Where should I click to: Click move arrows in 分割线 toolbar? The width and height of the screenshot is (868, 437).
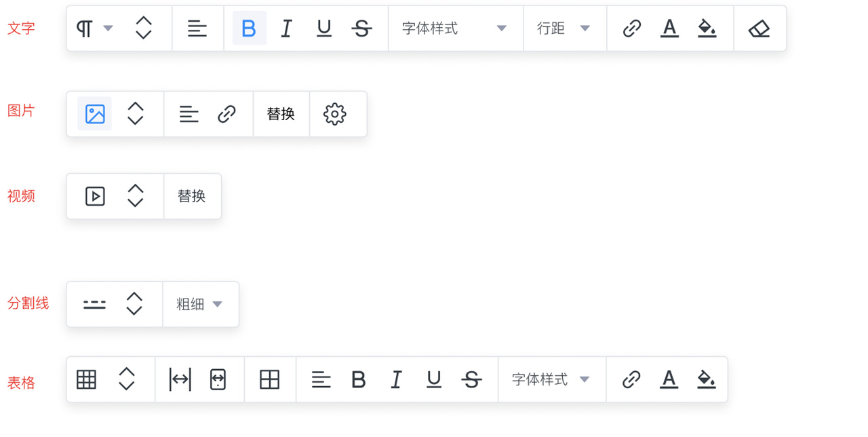(x=134, y=304)
